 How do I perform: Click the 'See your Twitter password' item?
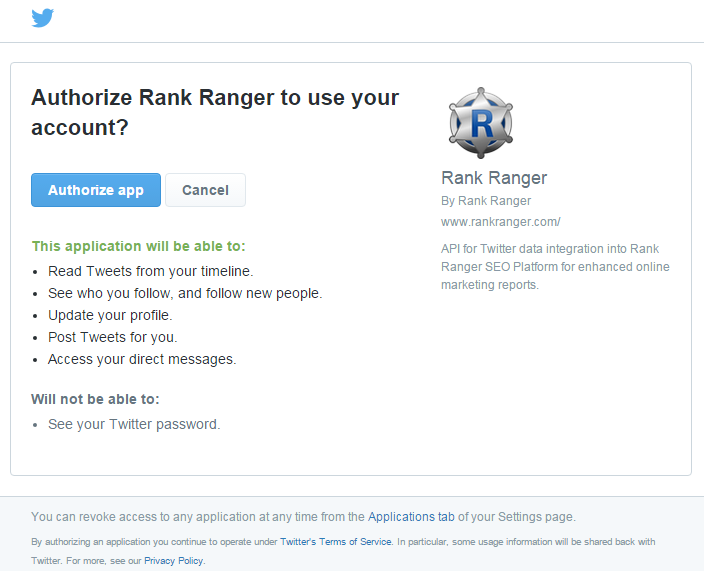point(134,424)
